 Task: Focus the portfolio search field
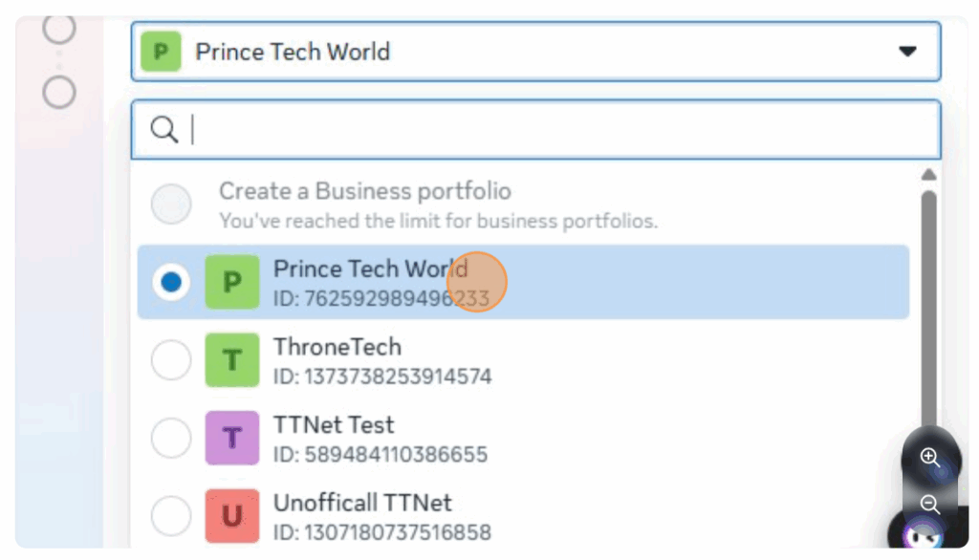[555, 130]
